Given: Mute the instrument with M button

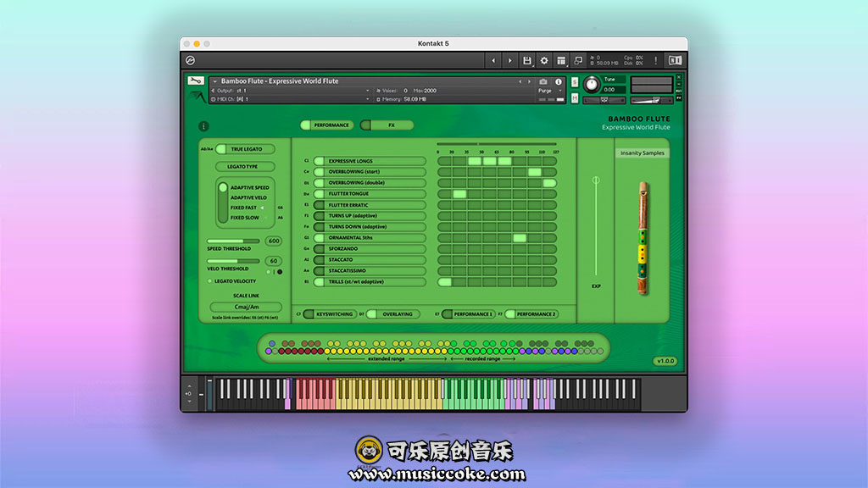Looking at the screenshot, I should point(575,98).
